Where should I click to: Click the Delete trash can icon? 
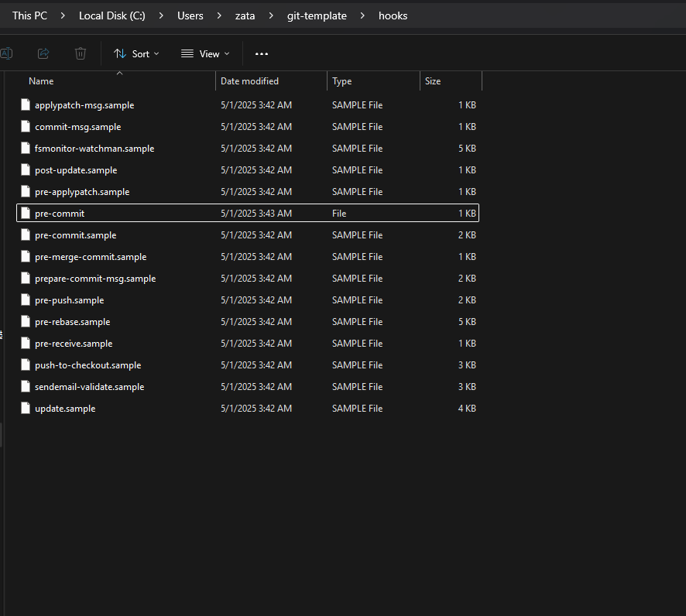pos(81,53)
